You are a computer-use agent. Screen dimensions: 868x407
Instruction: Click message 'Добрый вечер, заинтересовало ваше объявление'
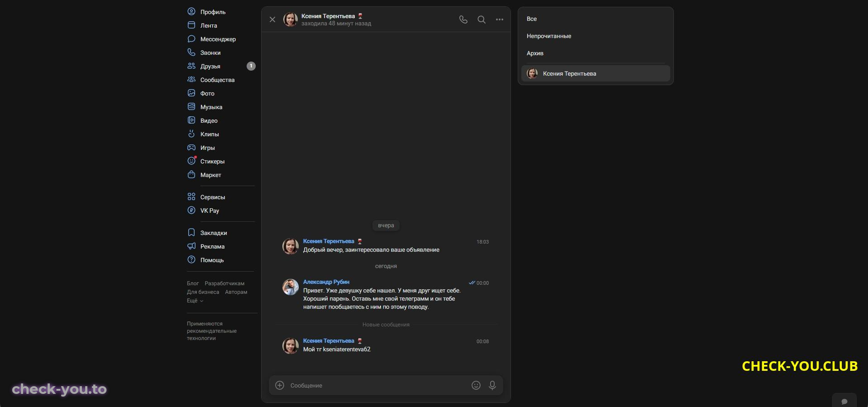click(x=371, y=250)
